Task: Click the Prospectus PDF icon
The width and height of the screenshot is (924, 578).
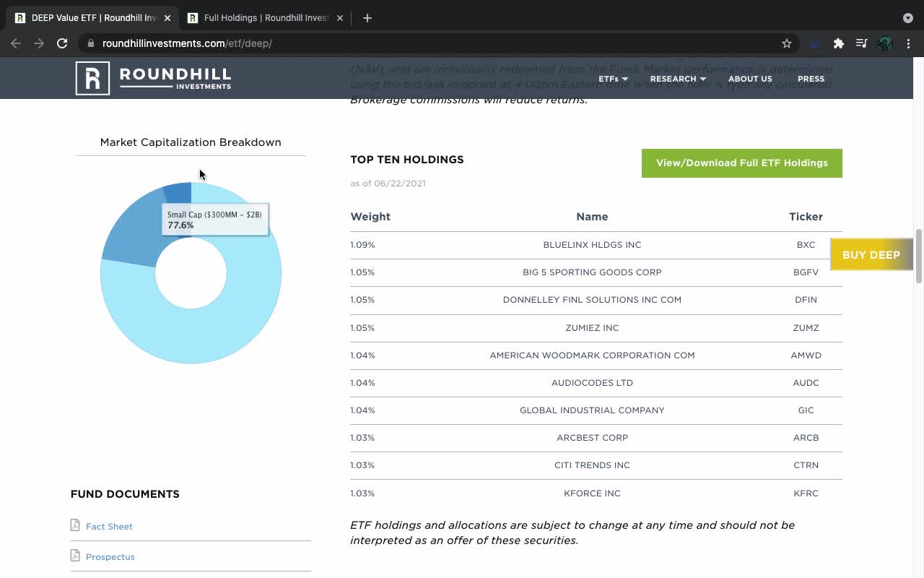Action: [75, 556]
